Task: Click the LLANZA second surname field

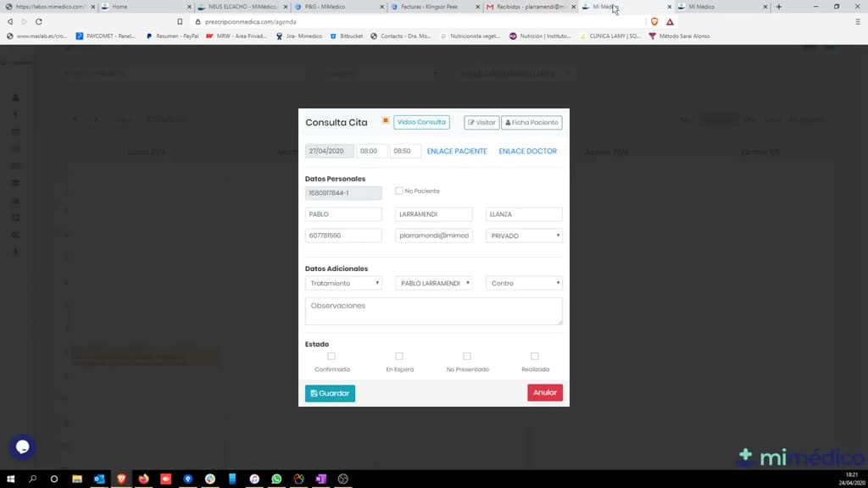Action: coord(524,214)
